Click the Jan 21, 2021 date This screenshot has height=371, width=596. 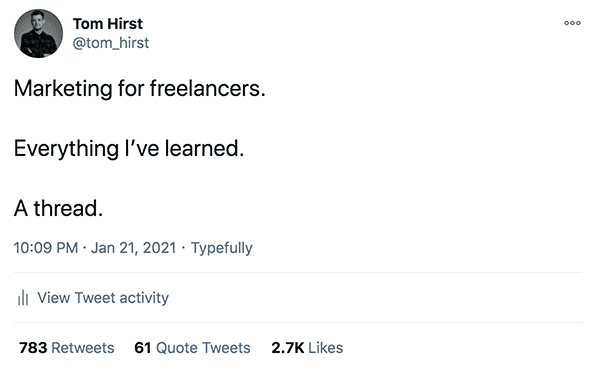[x=133, y=248]
